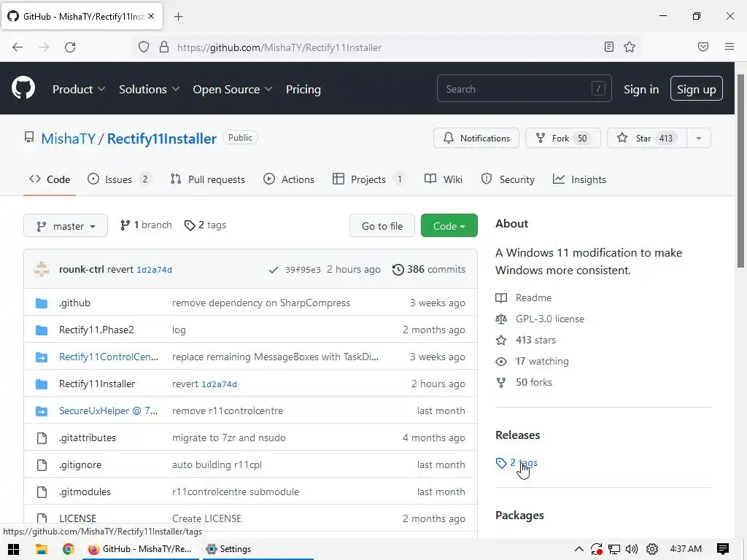View 50 forks link in About
Screen dimensions: 747x560
524,382
